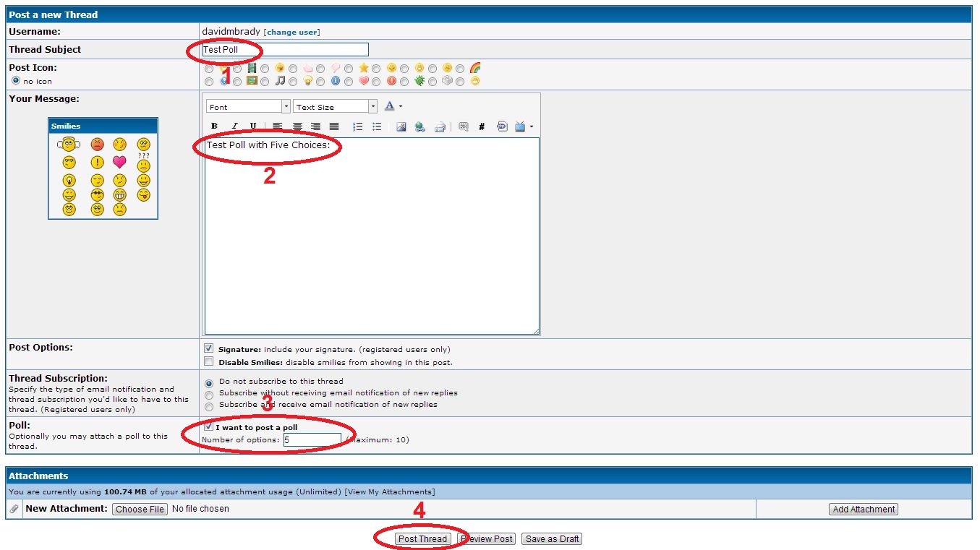
Task: Enable the Disable Smilies checkbox
Action: click(x=209, y=361)
